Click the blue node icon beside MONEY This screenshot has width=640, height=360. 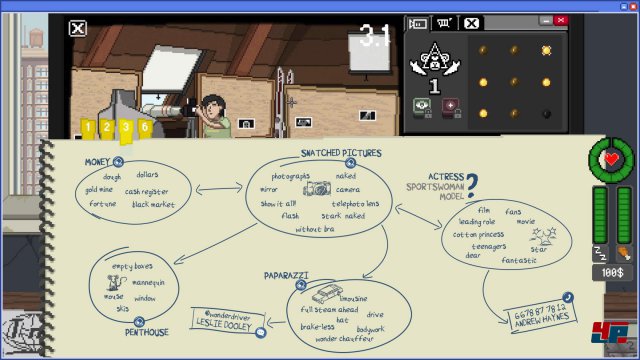(118, 162)
